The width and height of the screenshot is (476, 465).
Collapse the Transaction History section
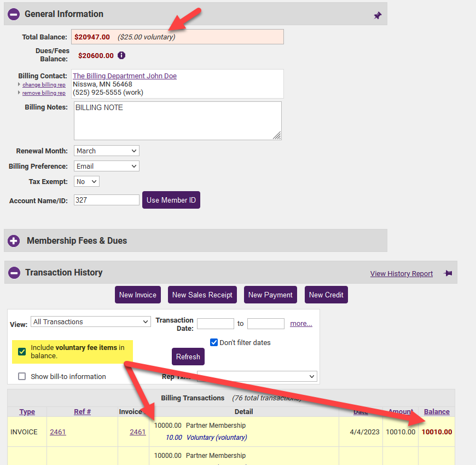click(14, 273)
